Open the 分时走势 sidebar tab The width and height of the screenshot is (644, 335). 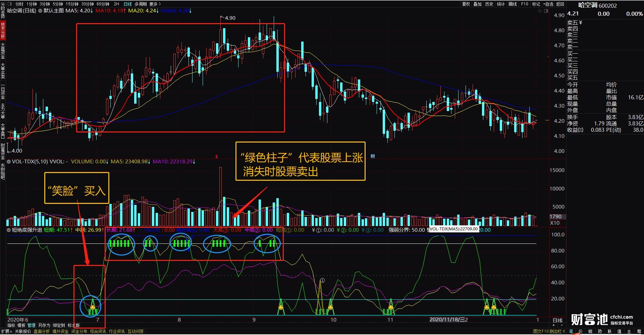point(3,10)
